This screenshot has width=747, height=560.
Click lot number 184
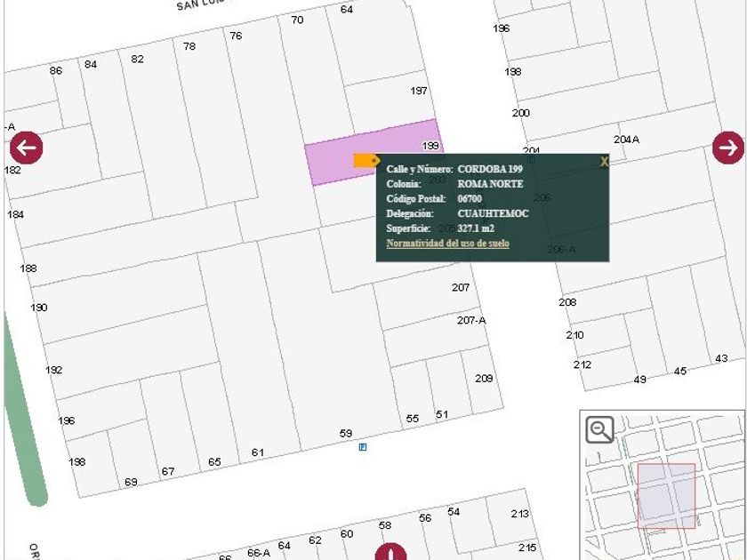[15, 214]
